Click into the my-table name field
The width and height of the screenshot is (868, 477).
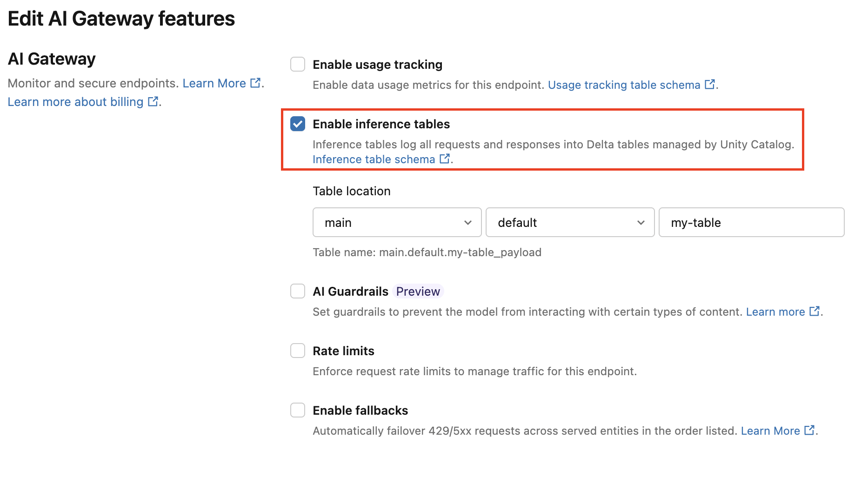pyautogui.click(x=751, y=222)
